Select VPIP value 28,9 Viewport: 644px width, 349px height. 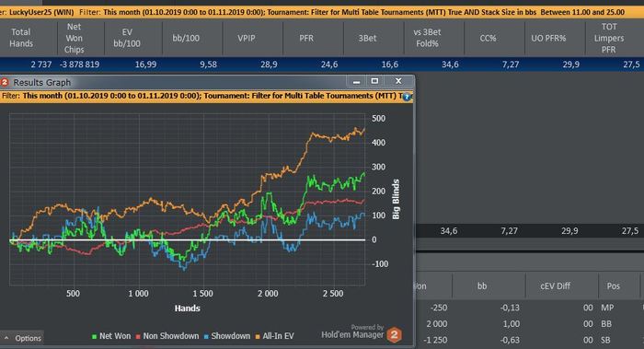coord(269,64)
